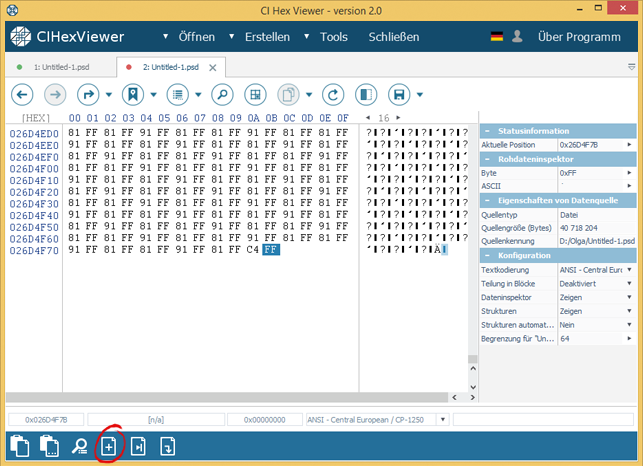Select tab 2: Untitled-1.psd
Image resolution: width=643 pixels, height=466 pixels.
(170, 67)
